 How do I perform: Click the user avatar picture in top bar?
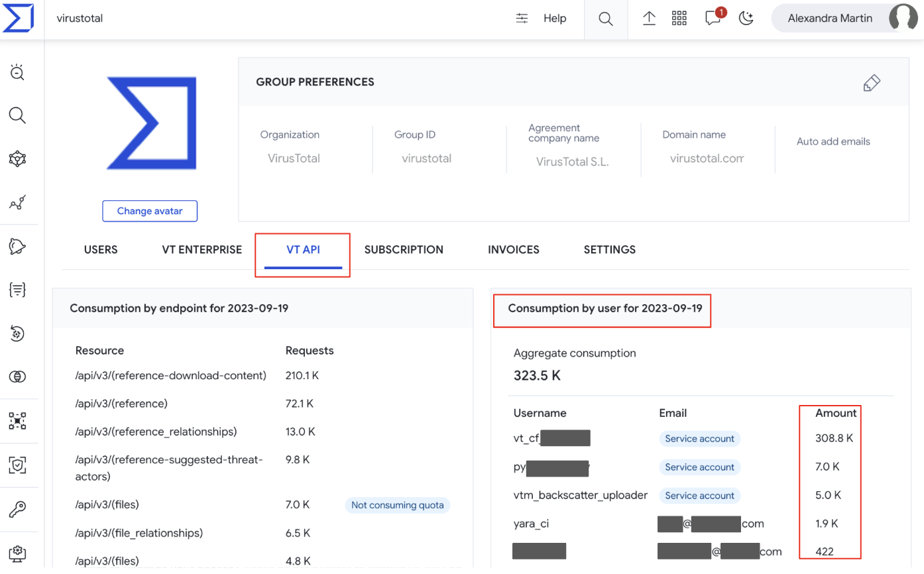pyautogui.click(x=903, y=18)
